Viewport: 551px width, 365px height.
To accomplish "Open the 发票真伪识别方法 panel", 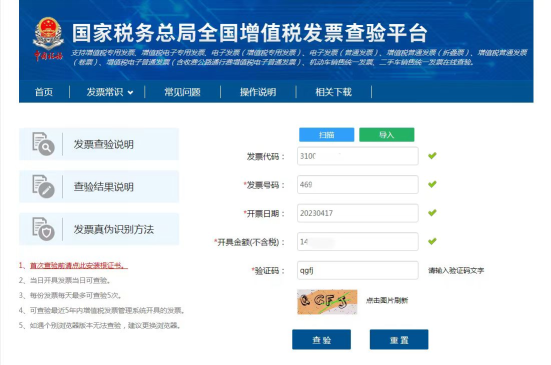I will tap(99, 229).
